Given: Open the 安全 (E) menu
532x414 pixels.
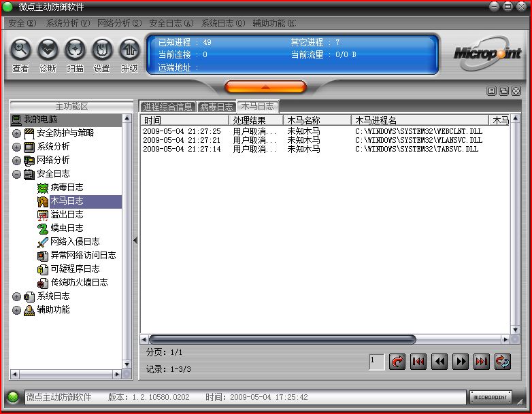Looking at the screenshot, I should tap(22, 23).
